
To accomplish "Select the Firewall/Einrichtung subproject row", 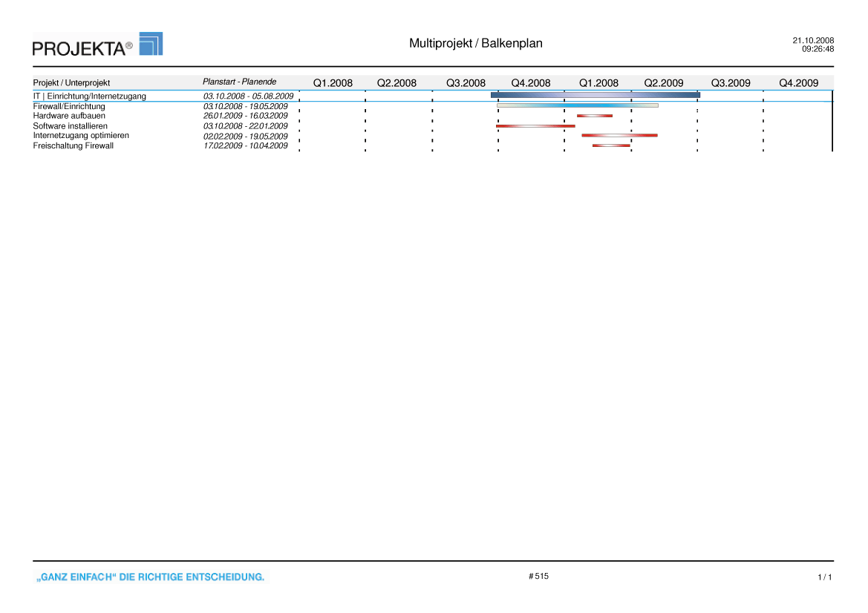I will pos(69,106).
